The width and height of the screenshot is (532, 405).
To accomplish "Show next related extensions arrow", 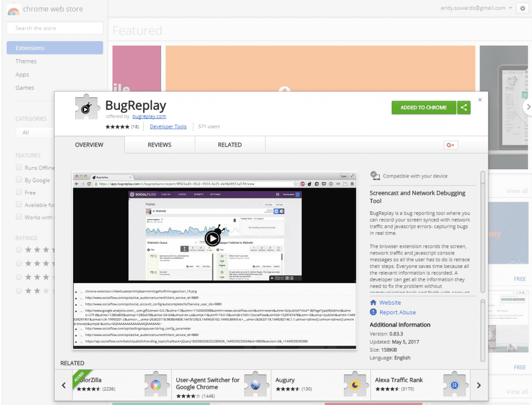I will [478, 385].
